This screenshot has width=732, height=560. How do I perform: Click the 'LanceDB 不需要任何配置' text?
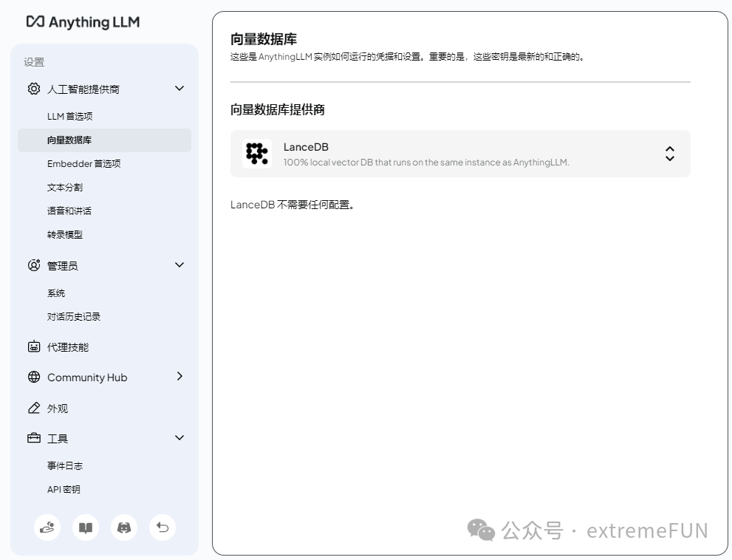293,205
